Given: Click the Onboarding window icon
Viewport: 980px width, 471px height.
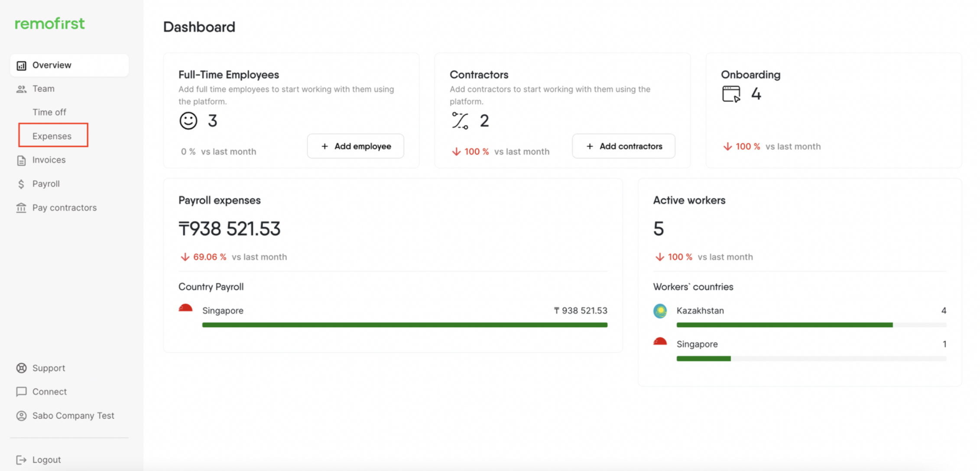Looking at the screenshot, I should click(731, 94).
